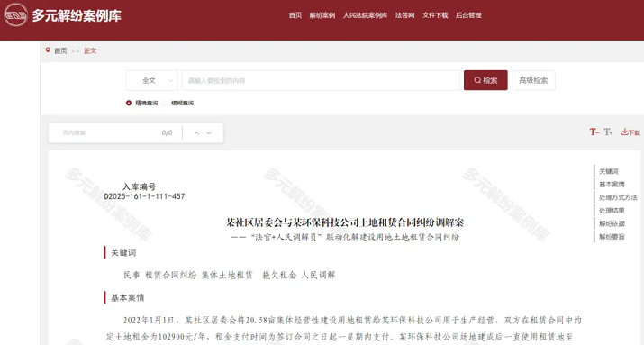The height and width of the screenshot is (345, 644).
Task: Click the main search input field
Action: (321, 80)
